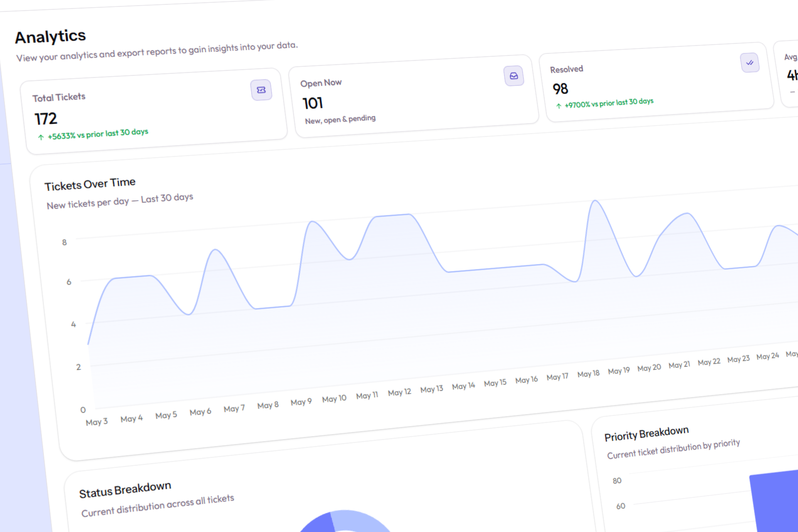
Task: Click the 172 total tickets value
Action: pyautogui.click(x=46, y=119)
